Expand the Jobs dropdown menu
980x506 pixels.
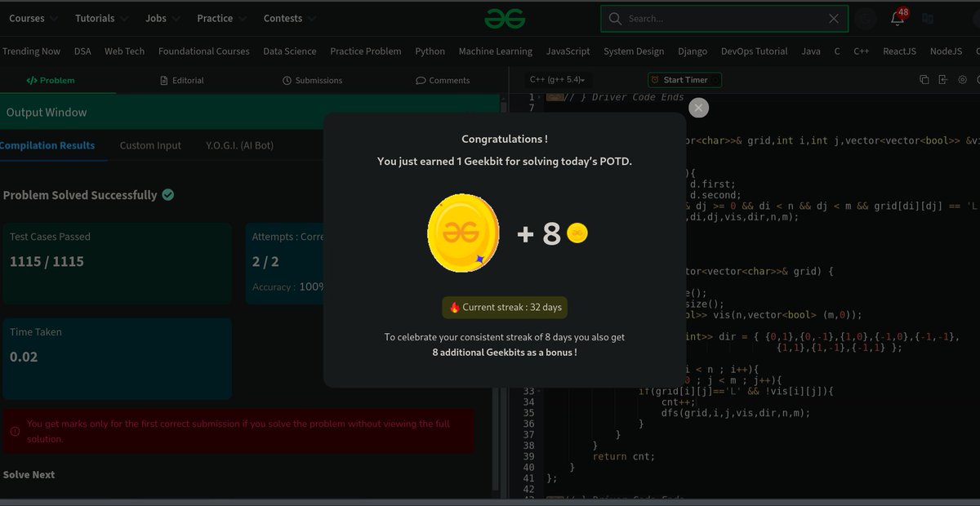tap(162, 18)
